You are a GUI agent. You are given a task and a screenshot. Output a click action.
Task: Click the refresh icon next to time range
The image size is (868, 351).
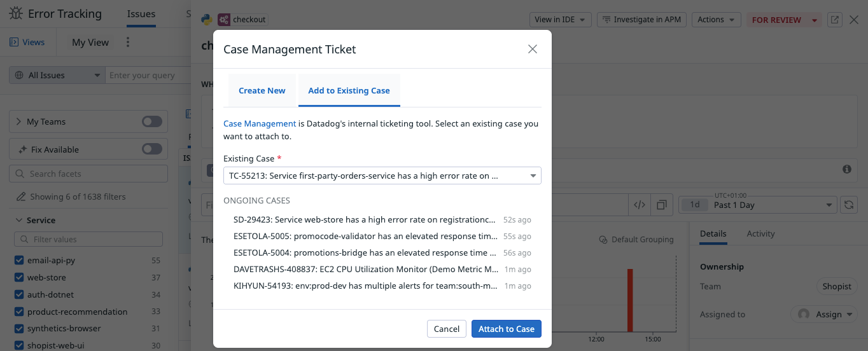point(848,205)
